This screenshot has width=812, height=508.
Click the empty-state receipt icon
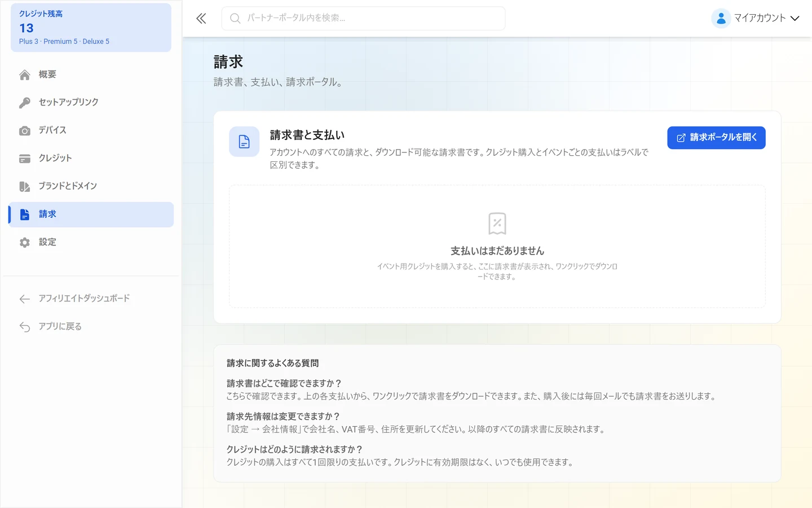497,224
